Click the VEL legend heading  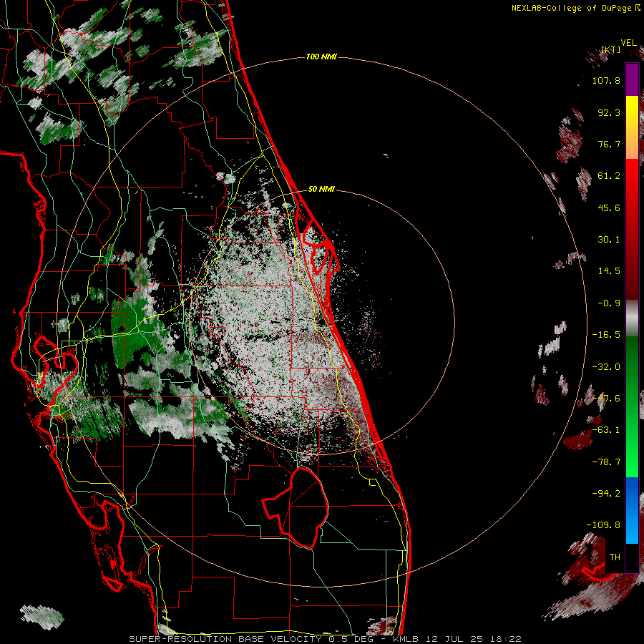[628, 43]
